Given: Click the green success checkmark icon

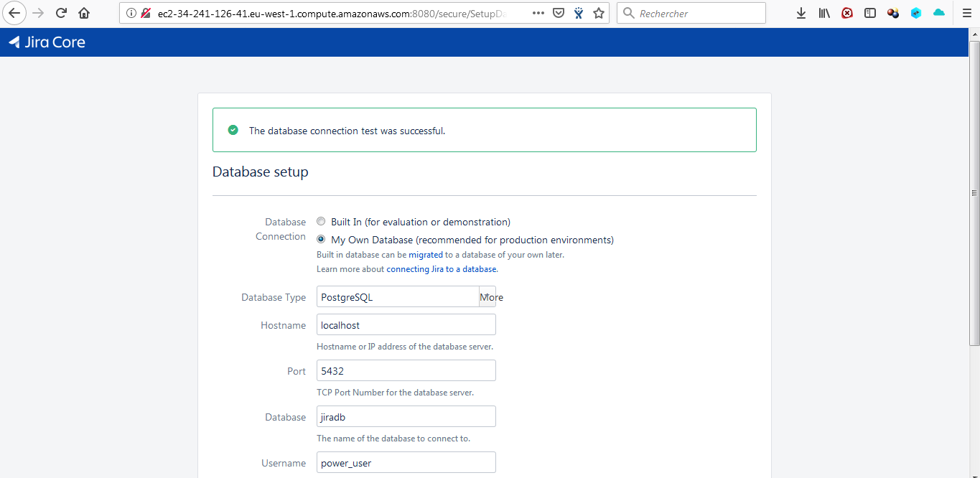Looking at the screenshot, I should [233, 130].
